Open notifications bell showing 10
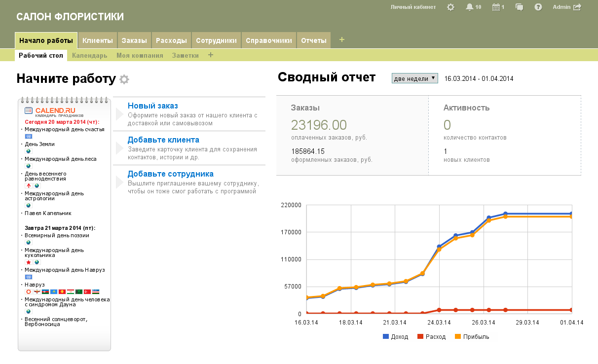The width and height of the screenshot is (598, 364). [x=470, y=7]
